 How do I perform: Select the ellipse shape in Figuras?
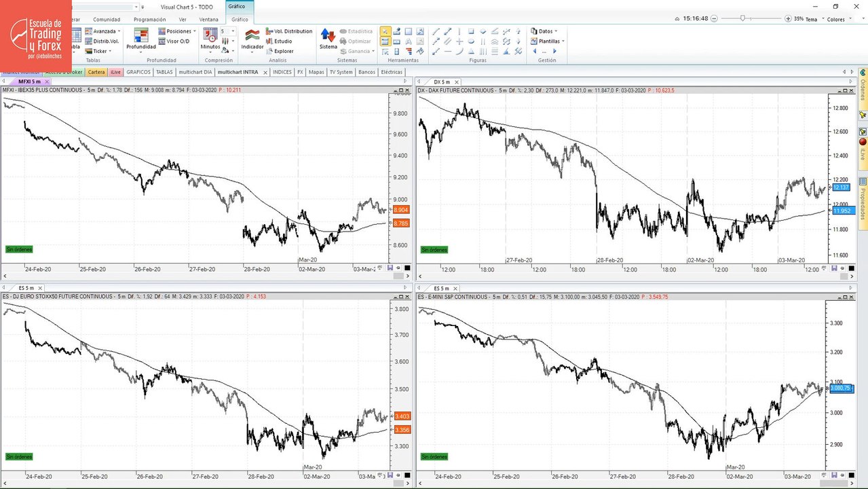[x=471, y=41]
